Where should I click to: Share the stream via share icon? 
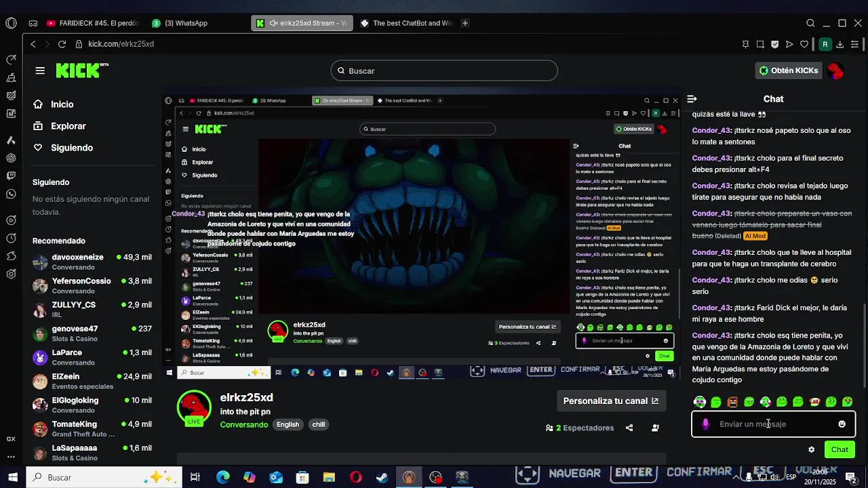click(x=629, y=428)
